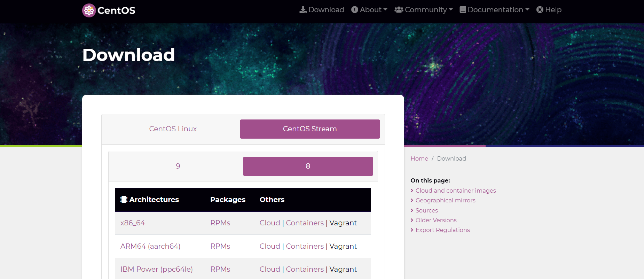Viewport: 644px width, 279px height.
Task: Click chevron icon beside Export Regulations
Action: tap(412, 230)
